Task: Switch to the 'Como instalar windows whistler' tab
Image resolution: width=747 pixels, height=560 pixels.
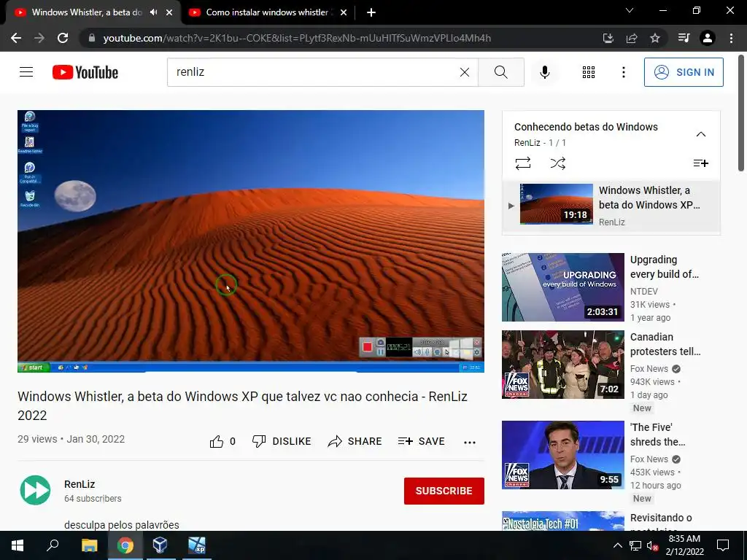Action: (268, 12)
